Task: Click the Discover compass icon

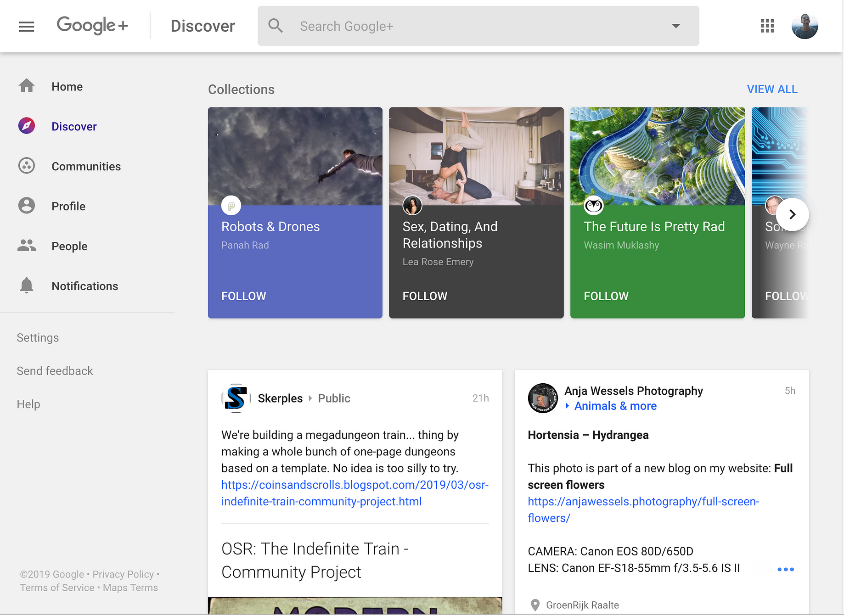Action: coord(27,126)
